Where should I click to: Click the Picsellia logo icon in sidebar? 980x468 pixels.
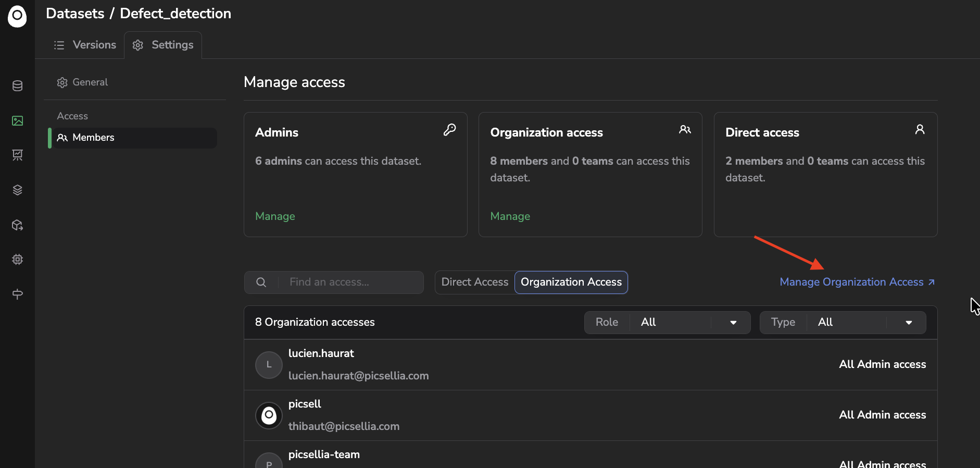[x=17, y=16]
